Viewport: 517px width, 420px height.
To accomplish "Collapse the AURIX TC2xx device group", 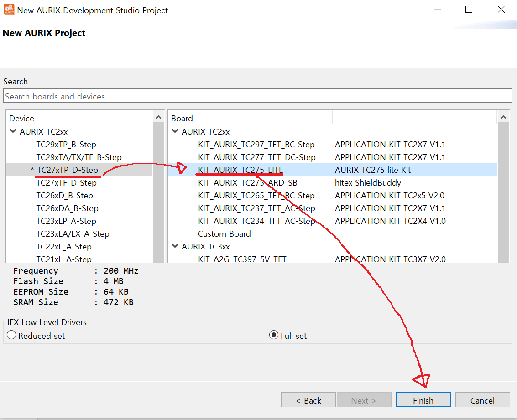I will (13, 131).
